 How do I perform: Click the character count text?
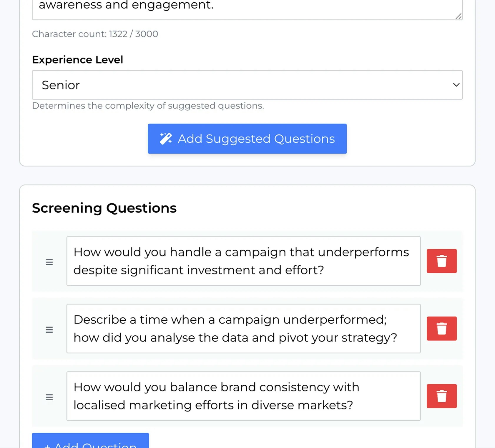click(95, 34)
